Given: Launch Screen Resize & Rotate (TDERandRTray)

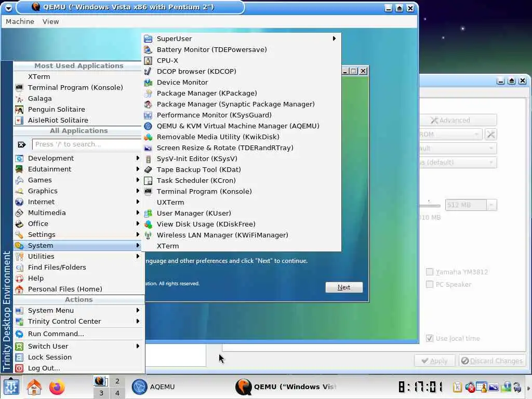Looking at the screenshot, I should tap(241, 148).
